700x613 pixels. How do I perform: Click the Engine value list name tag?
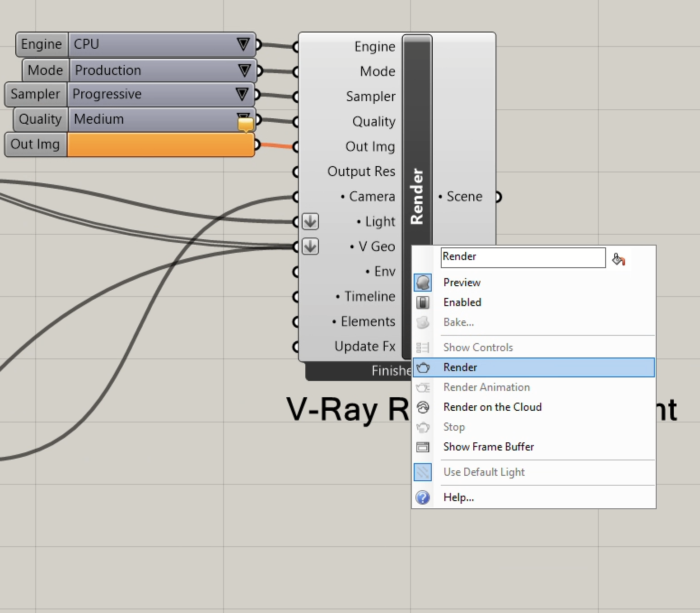pyautogui.click(x=42, y=44)
